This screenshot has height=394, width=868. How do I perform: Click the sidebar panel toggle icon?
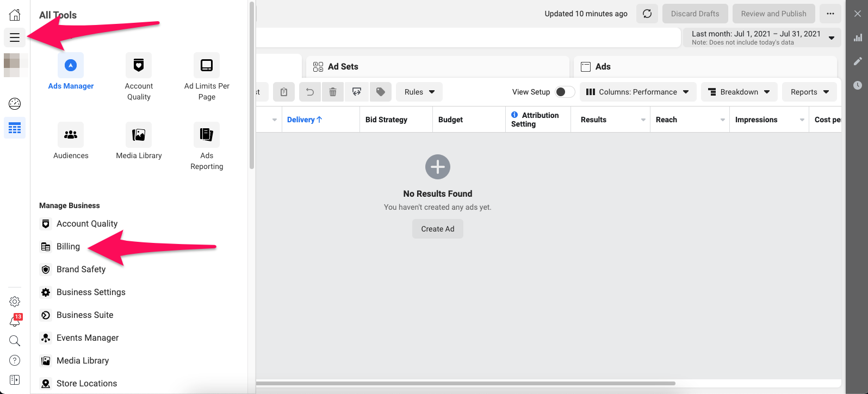15,380
